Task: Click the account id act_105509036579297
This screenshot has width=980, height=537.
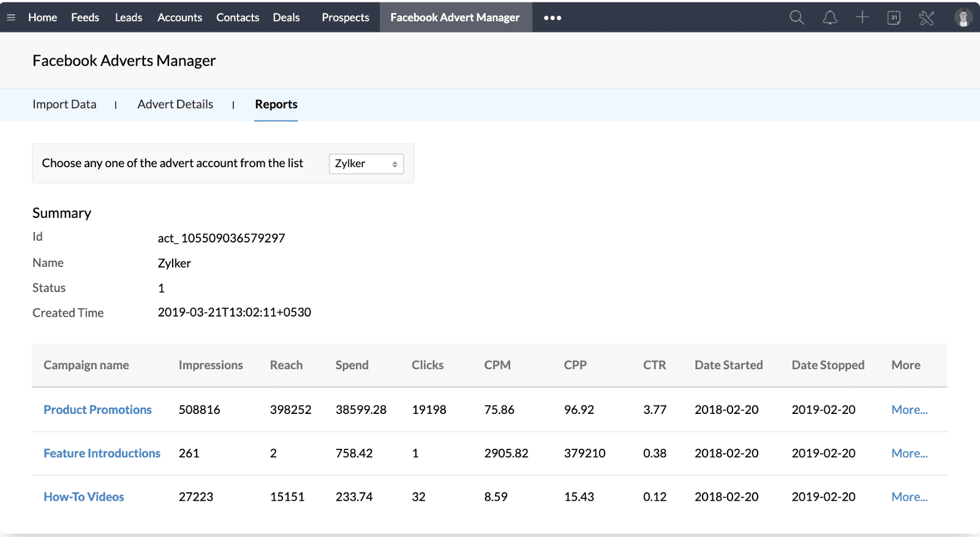Action: [x=221, y=238]
